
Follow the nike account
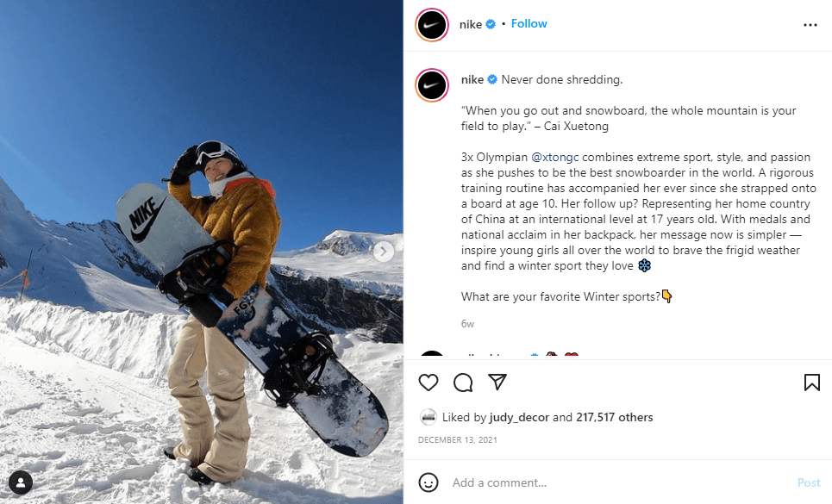tap(529, 24)
